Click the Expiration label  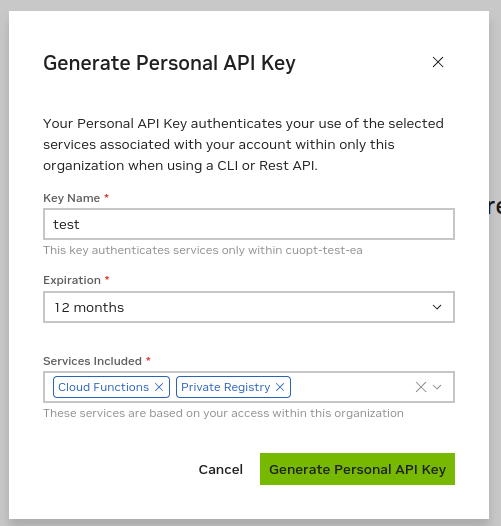(72, 280)
